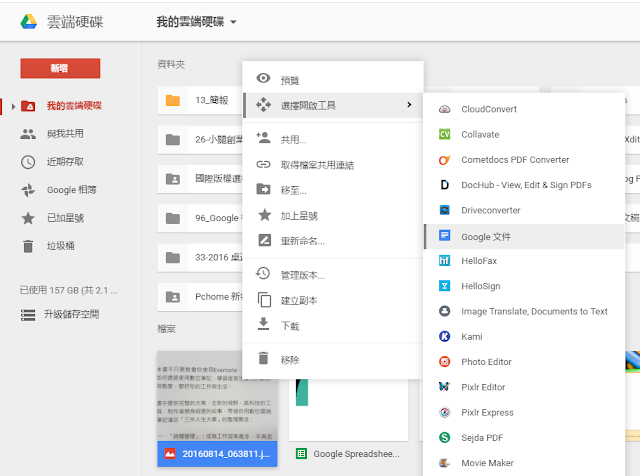This screenshot has width=640, height=476.
Task: Click the red 新增 button
Action: point(60,68)
